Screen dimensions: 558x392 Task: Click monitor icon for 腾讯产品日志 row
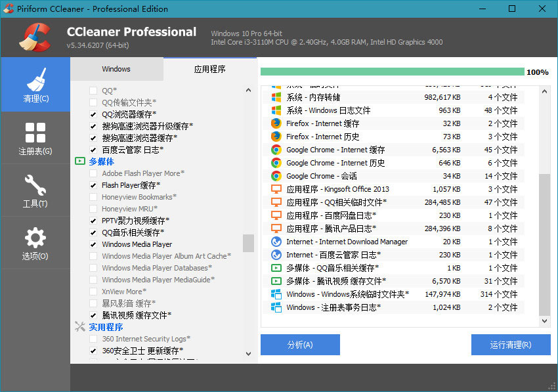click(276, 229)
